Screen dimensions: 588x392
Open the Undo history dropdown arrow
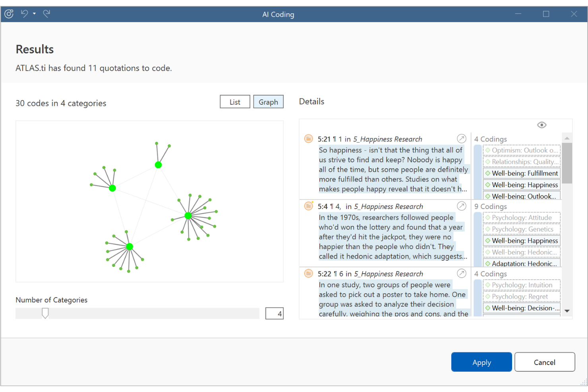click(34, 14)
